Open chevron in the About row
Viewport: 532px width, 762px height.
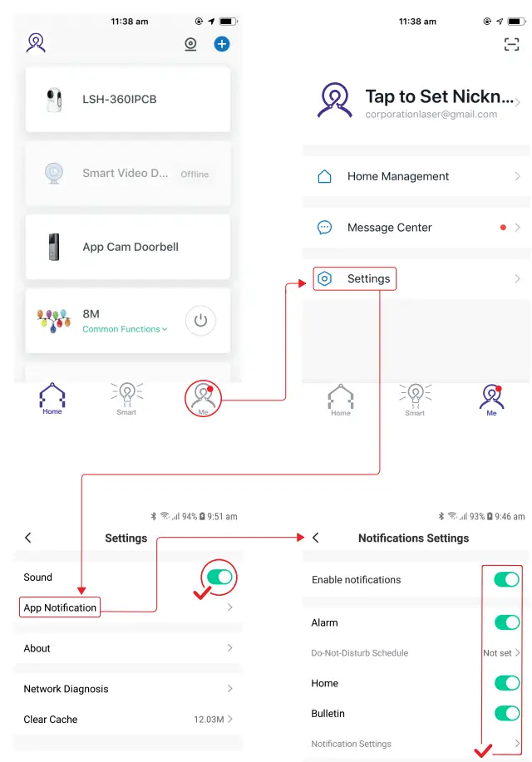(x=230, y=648)
